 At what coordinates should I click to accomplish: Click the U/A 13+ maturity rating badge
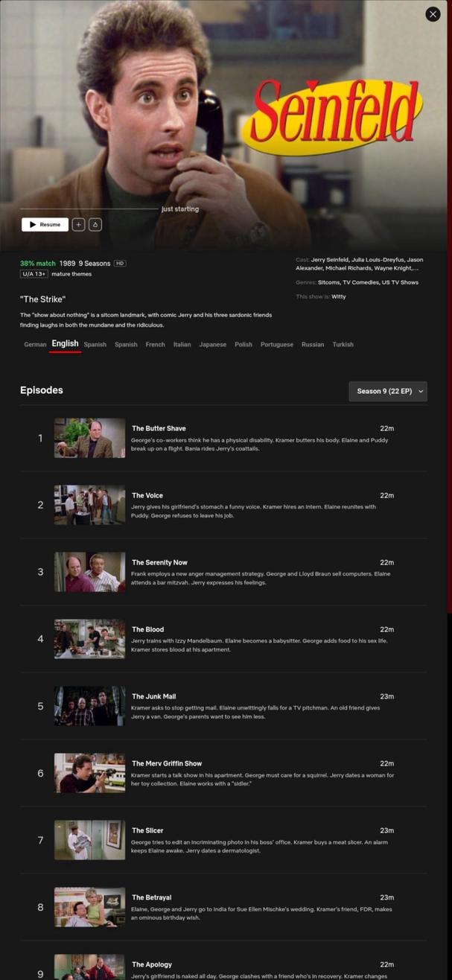pos(34,274)
